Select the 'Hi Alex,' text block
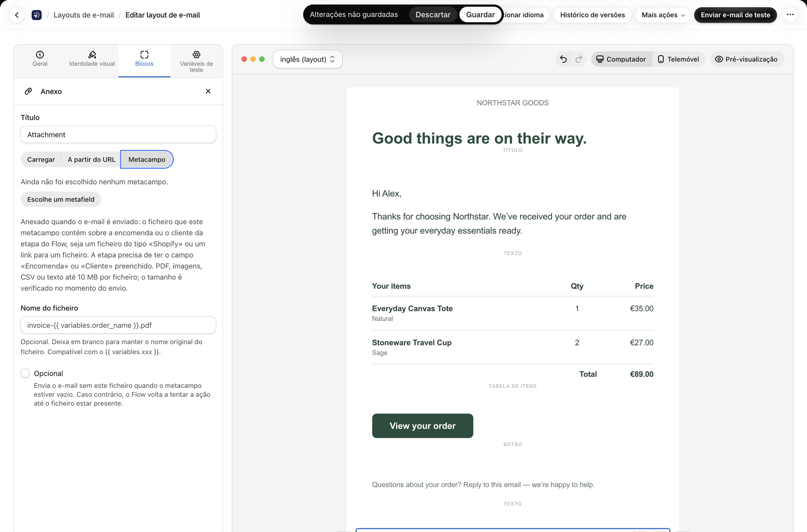807x532 pixels. point(387,193)
